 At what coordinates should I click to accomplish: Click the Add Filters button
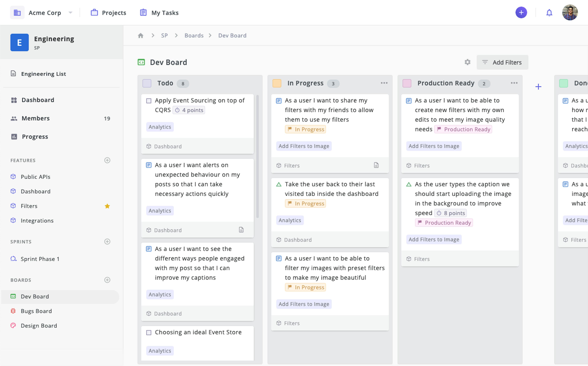(502, 62)
